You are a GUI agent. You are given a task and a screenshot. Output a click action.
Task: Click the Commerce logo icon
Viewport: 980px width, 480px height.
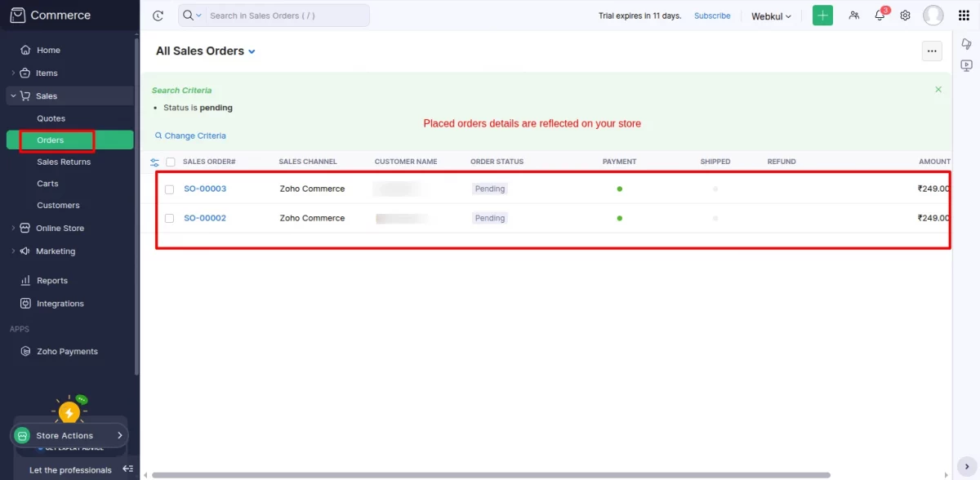pyautogui.click(x=17, y=15)
